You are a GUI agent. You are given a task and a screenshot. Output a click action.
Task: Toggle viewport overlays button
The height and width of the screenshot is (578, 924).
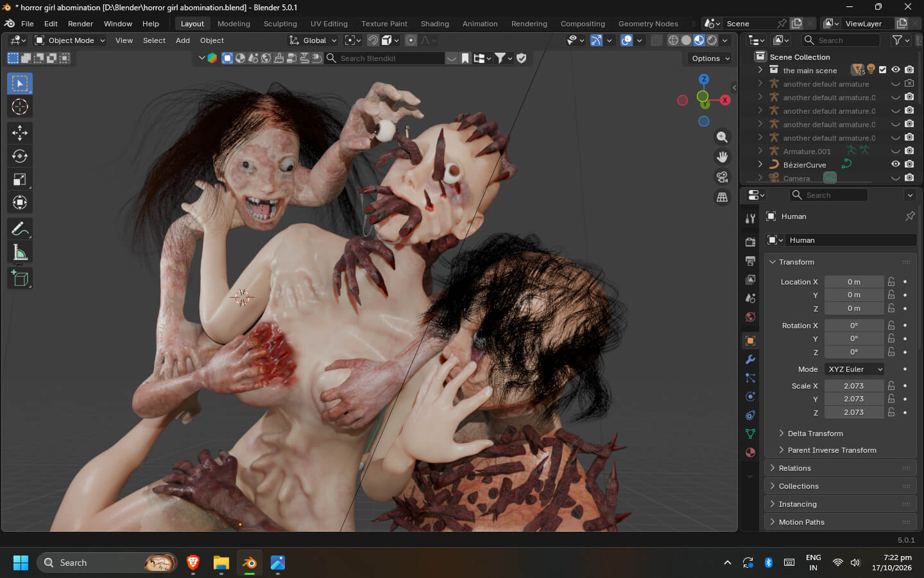click(x=627, y=40)
